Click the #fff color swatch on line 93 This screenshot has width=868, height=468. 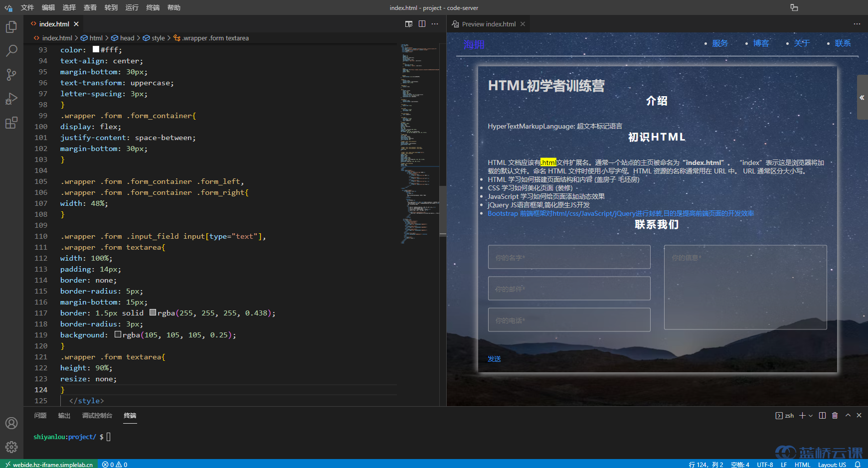click(96, 50)
